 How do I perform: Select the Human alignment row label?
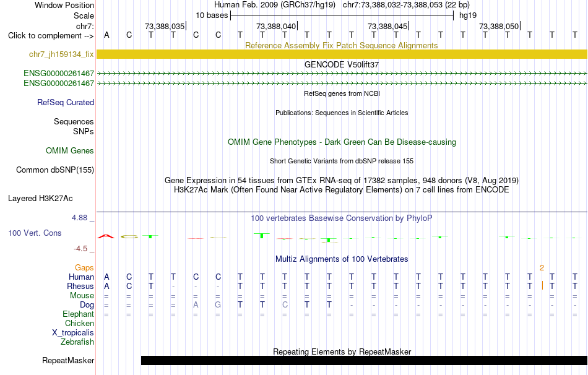(x=81, y=277)
